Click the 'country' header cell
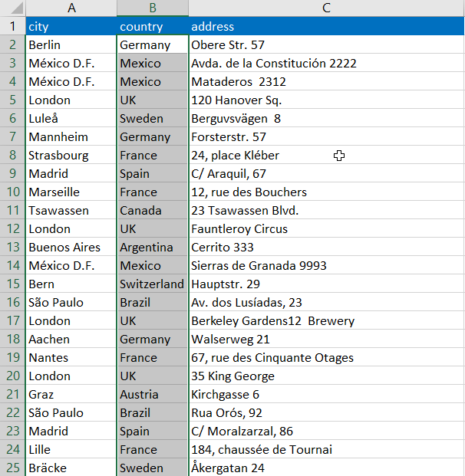This screenshot has height=476, width=465. pos(153,26)
